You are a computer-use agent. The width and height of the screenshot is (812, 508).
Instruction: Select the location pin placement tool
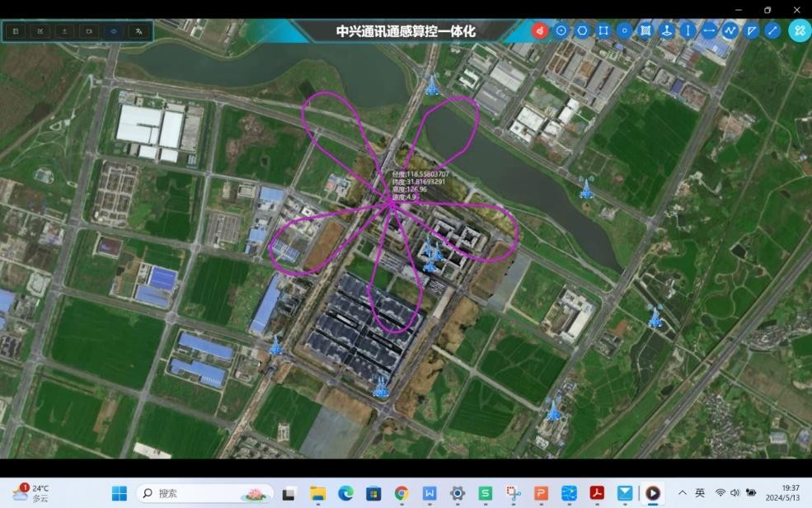pyautogui.click(x=667, y=31)
